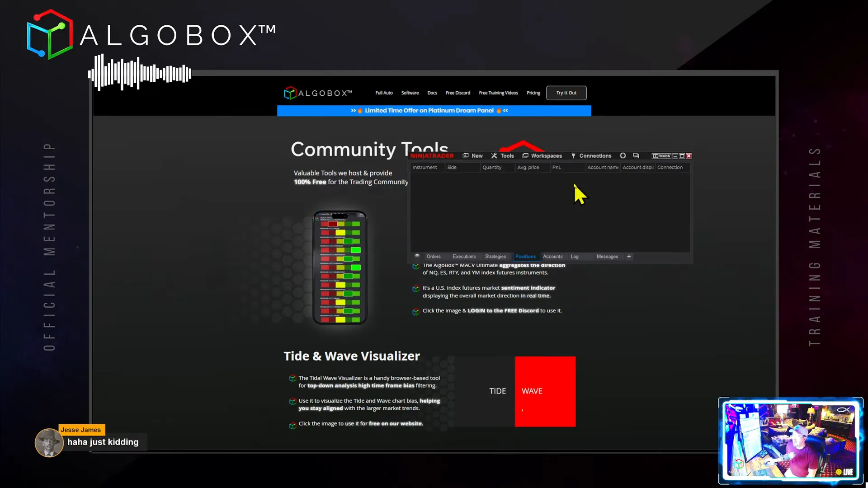Click the Try It Out button
The height and width of the screenshot is (488, 868).
coord(566,93)
